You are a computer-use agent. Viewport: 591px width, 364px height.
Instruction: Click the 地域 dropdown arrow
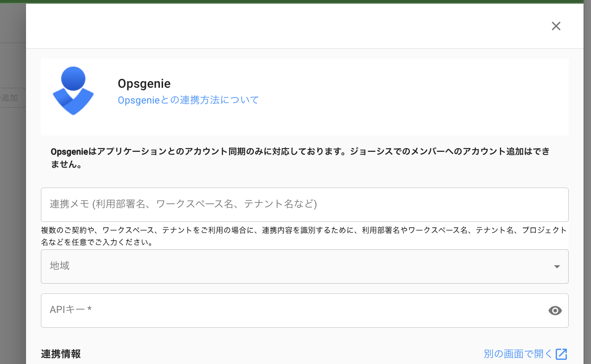point(557,266)
